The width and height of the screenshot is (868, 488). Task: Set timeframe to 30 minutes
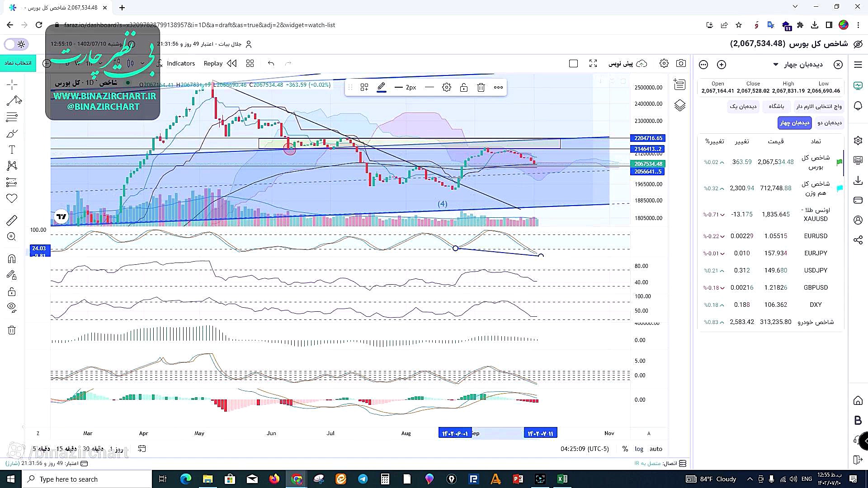coord(93,449)
